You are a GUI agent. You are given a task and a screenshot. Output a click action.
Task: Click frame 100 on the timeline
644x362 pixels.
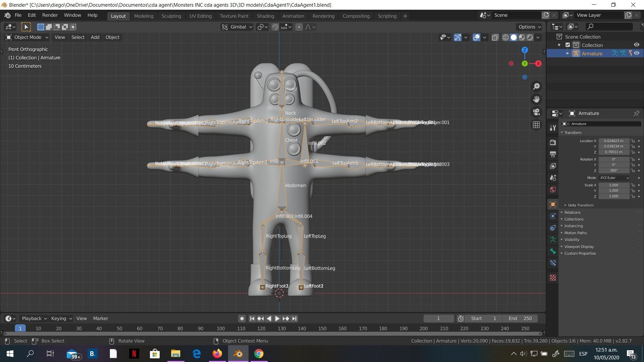[221, 328]
